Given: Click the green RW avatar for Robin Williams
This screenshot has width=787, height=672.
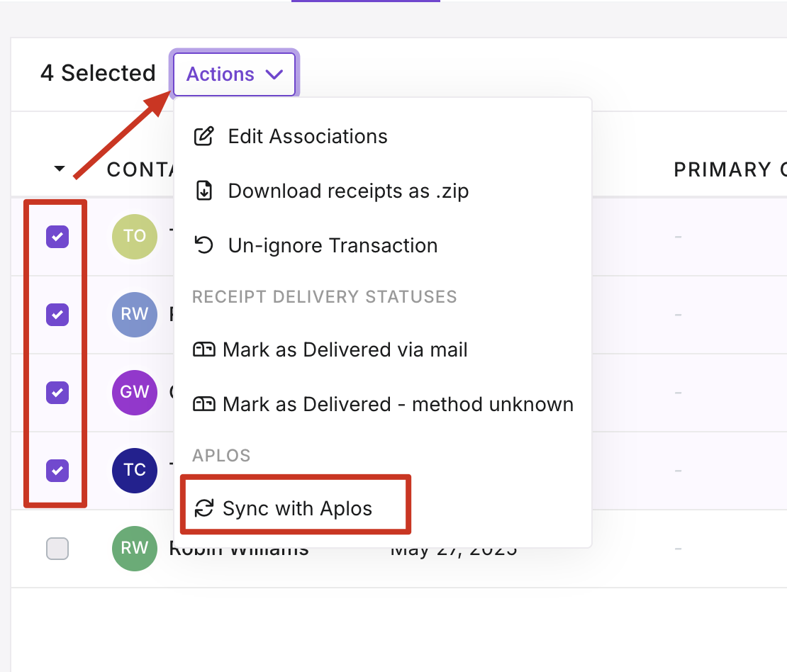Looking at the screenshot, I should pos(135,548).
